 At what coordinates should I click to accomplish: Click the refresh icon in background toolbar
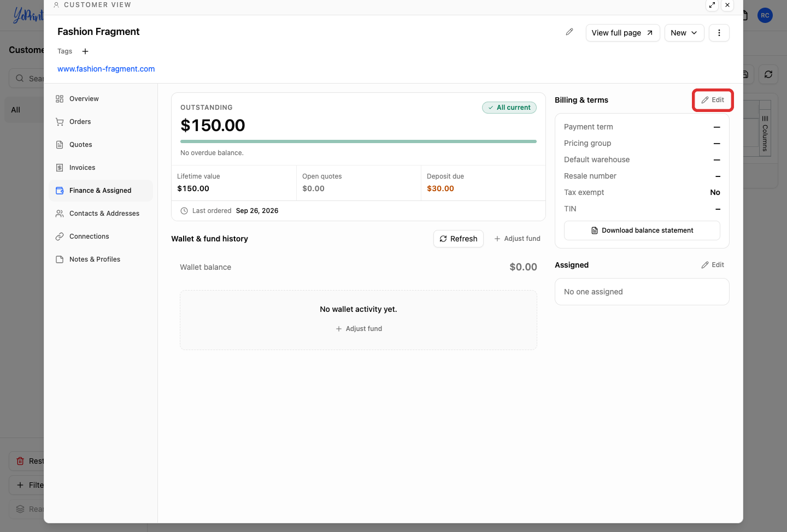point(768,74)
